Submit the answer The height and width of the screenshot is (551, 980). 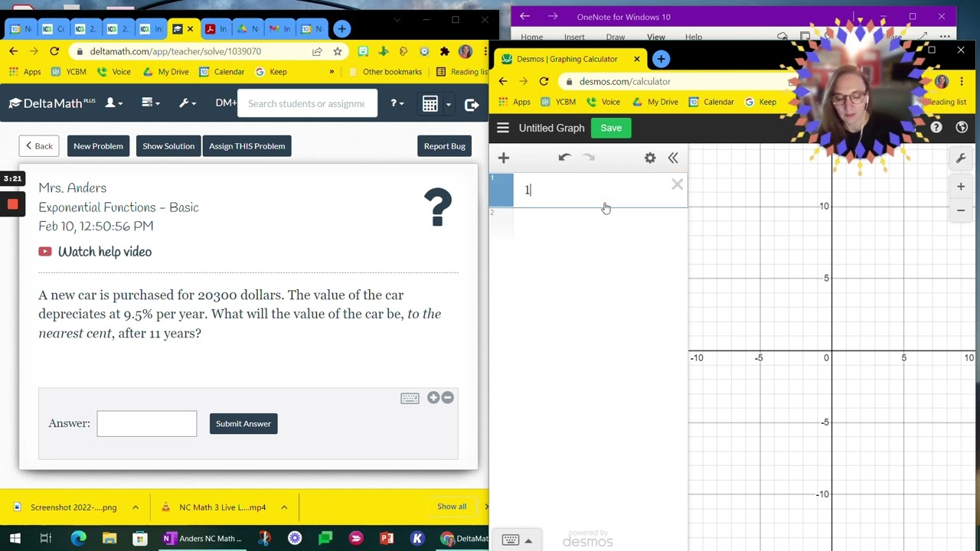243,424
